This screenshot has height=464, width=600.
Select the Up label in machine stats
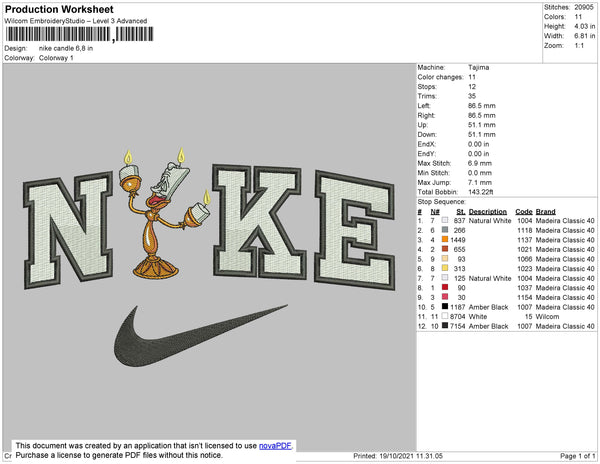pos(423,125)
